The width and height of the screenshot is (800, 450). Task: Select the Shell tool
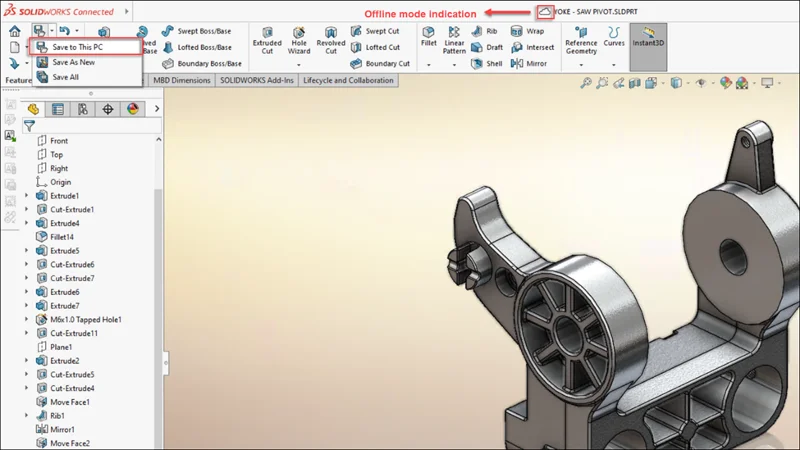[486, 63]
